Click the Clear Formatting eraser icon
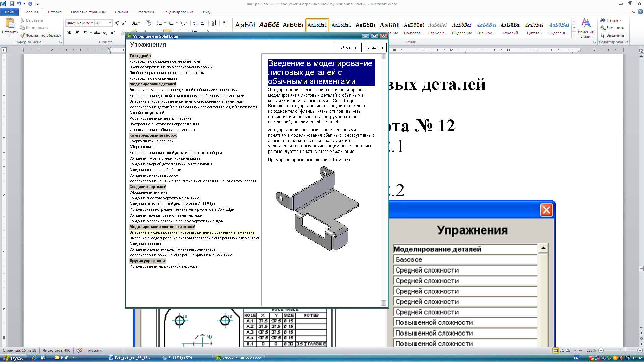The image size is (644, 362). (149, 23)
